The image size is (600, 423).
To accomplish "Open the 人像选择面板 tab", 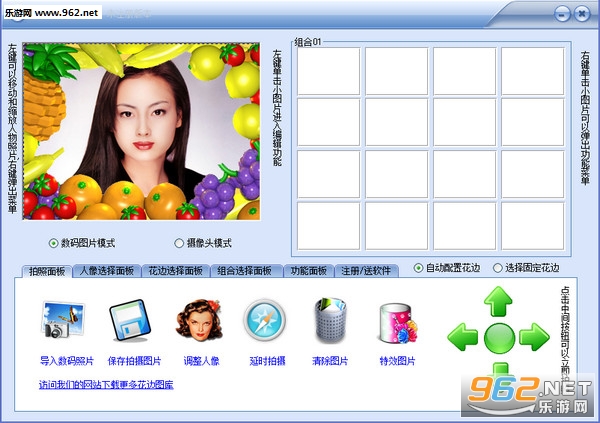I will point(107,271).
